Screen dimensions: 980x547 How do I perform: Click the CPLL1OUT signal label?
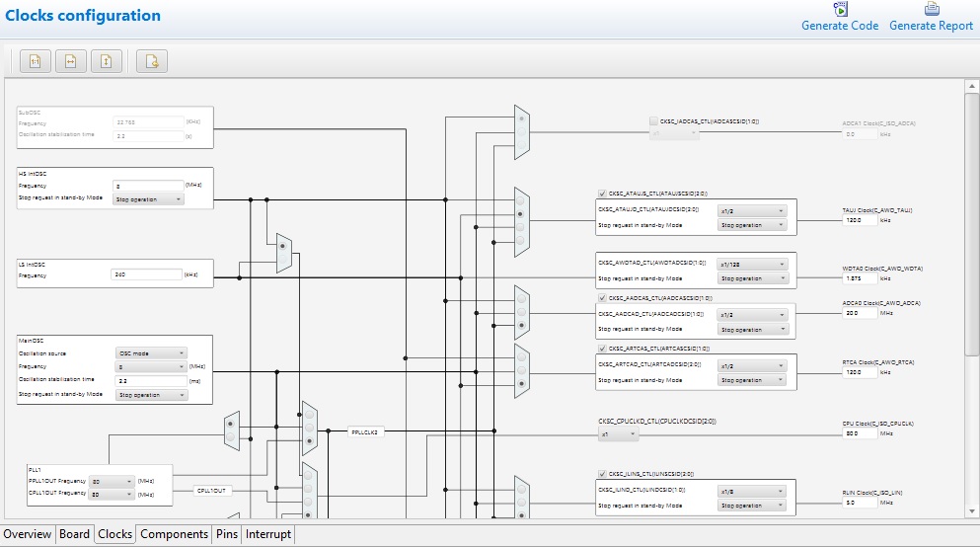click(212, 491)
